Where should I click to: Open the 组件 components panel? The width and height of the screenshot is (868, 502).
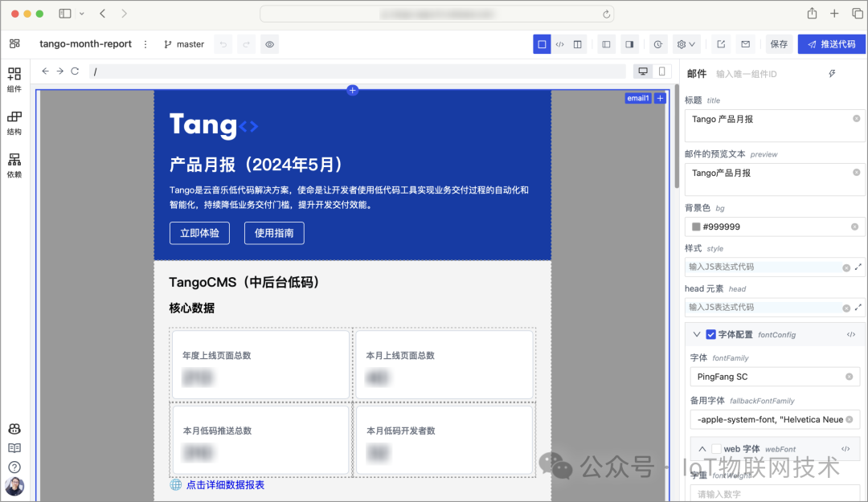point(14,80)
